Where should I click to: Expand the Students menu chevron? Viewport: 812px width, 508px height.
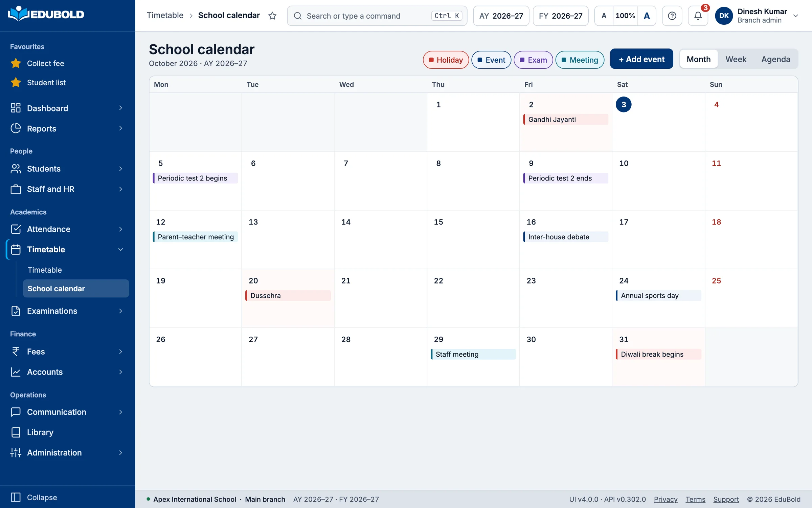(x=120, y=169)
